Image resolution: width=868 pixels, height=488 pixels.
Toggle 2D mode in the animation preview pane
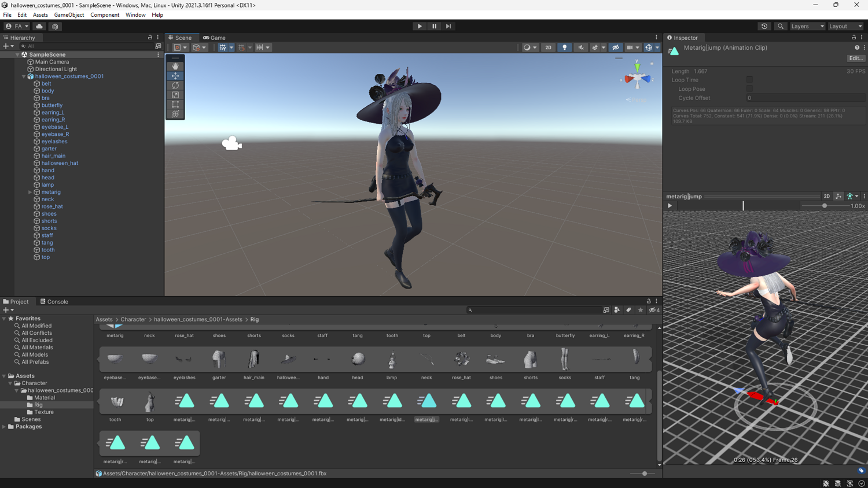[x=827, y=196]
